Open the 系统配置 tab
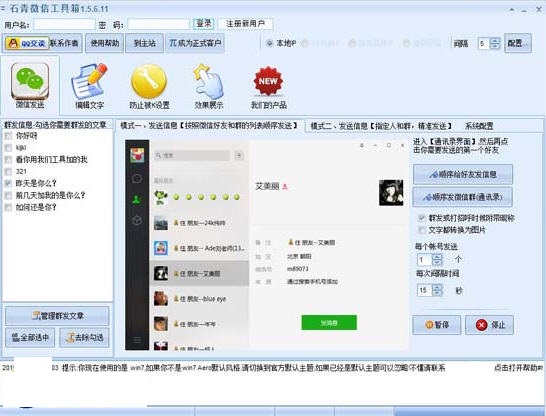546x416 pixels. click(x=479, y=126)
